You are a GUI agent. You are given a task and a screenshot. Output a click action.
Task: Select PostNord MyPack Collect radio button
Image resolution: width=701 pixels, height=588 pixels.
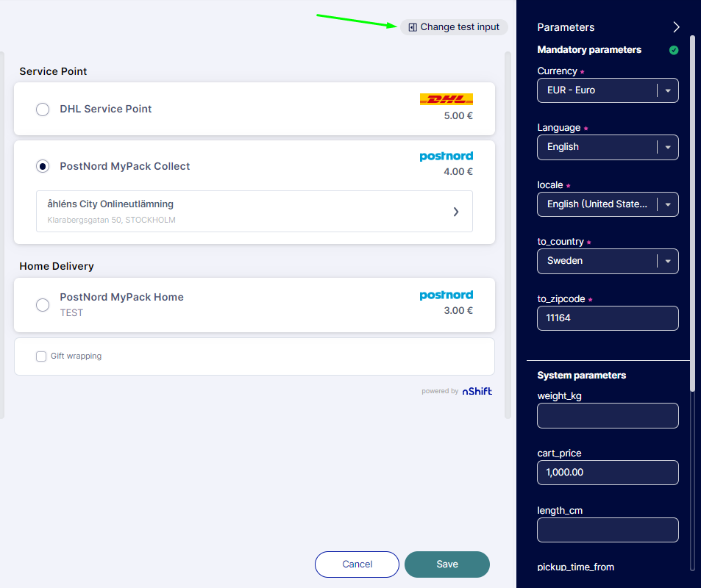[43, 167]
